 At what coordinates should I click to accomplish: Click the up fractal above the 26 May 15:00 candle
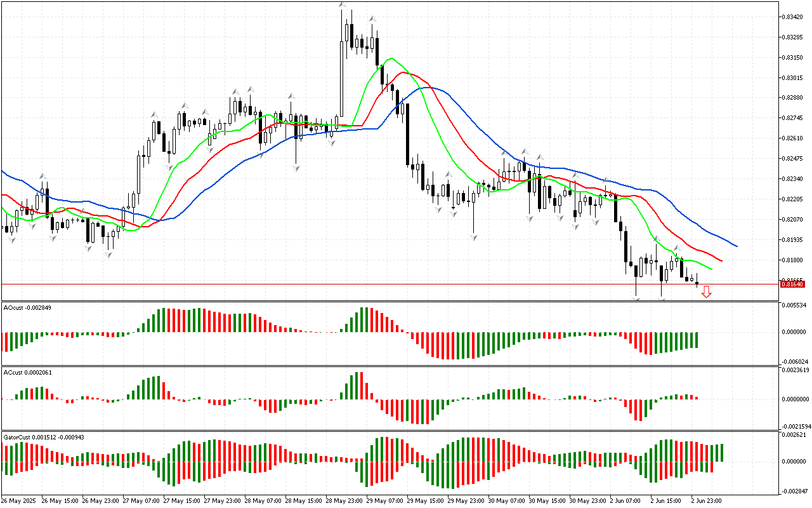tap(43, 176)
